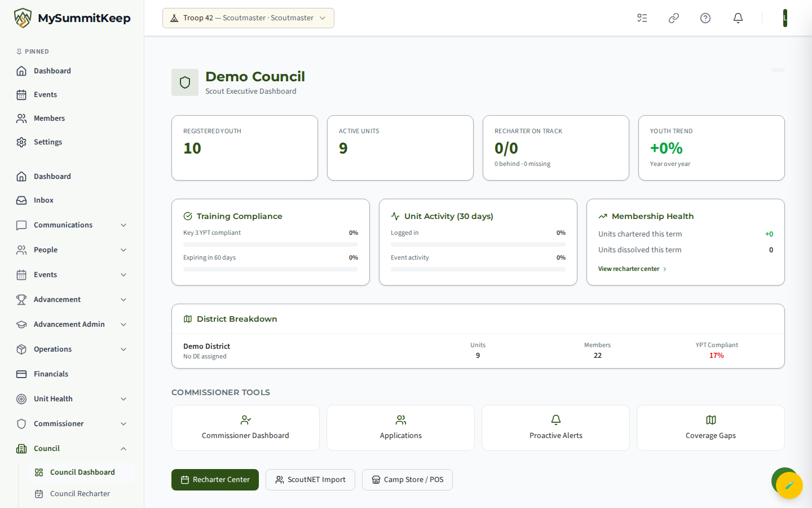This screenshot has height=508, width=812.
Task: Open the notifications bell icon
Action: (x=738, y=18)
